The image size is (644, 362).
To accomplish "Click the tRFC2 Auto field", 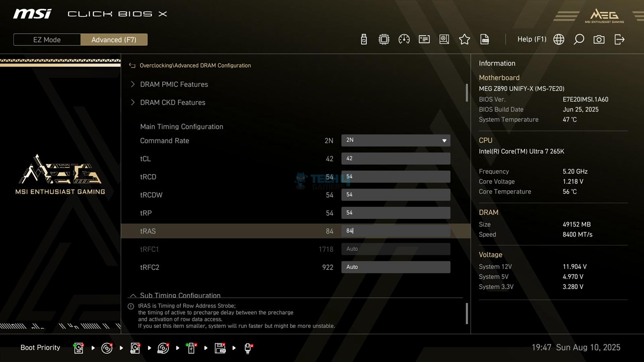I will (396, 267).
